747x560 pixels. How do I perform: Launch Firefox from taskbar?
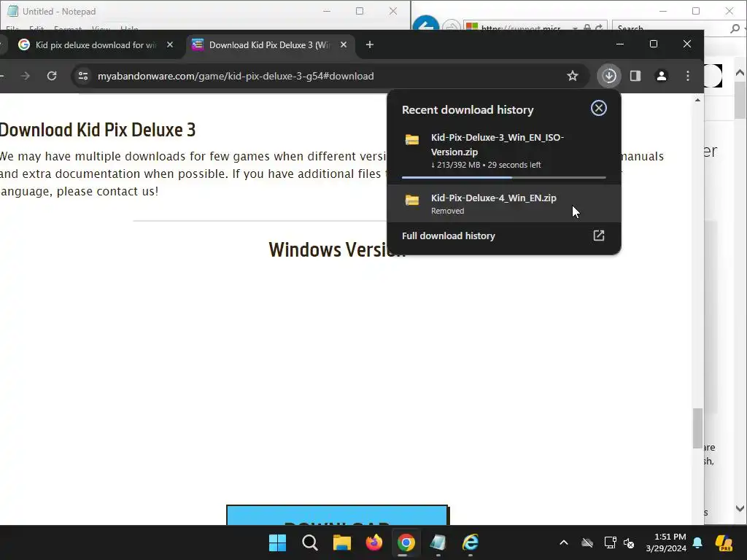374,542
